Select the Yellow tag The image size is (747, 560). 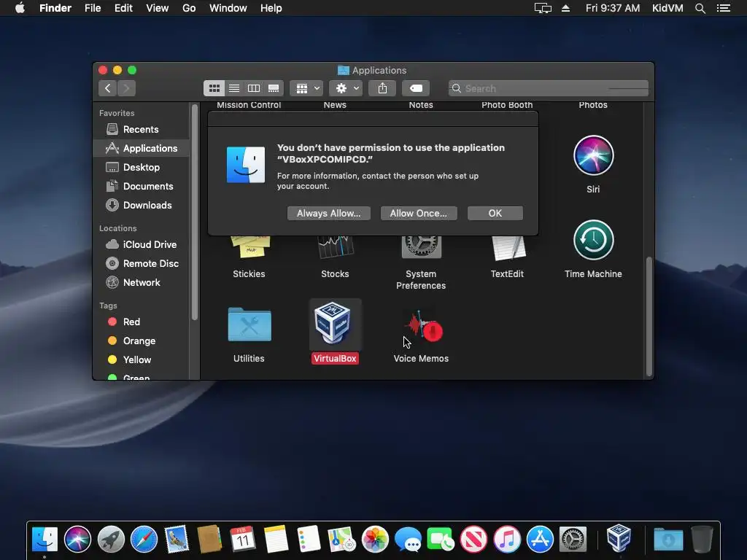[142, 360]
